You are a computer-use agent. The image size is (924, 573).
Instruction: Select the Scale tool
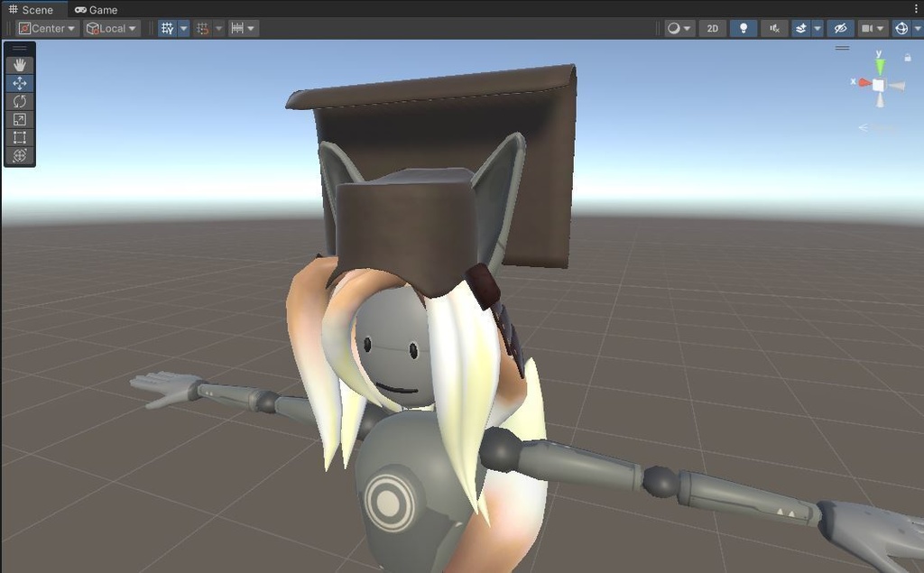20,120
